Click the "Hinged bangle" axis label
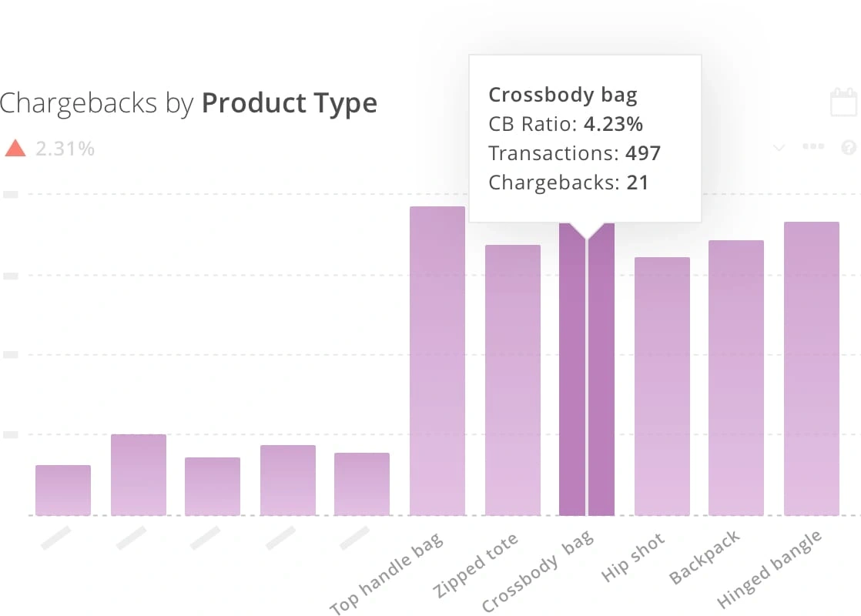 point(769,569)
